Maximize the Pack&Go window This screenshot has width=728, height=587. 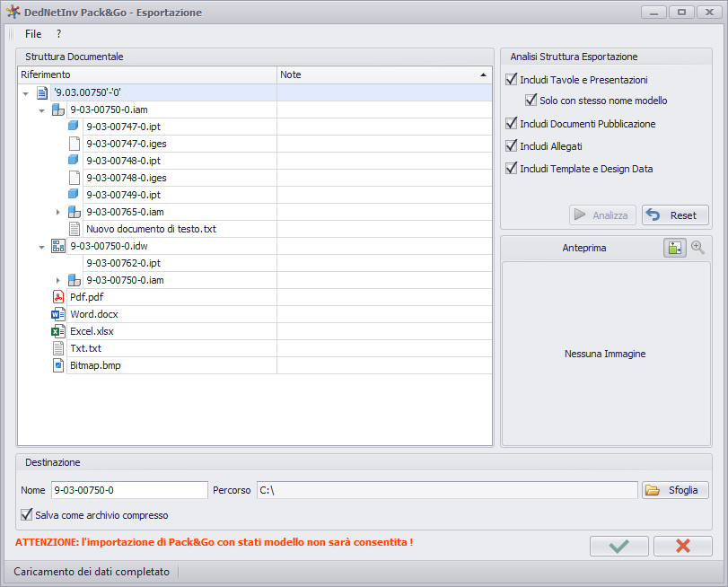point(681,13)
